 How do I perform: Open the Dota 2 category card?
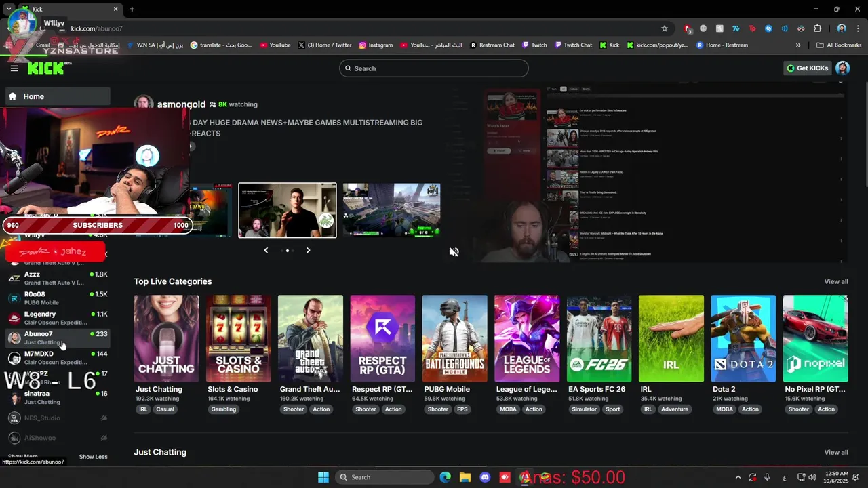[743, 338]
